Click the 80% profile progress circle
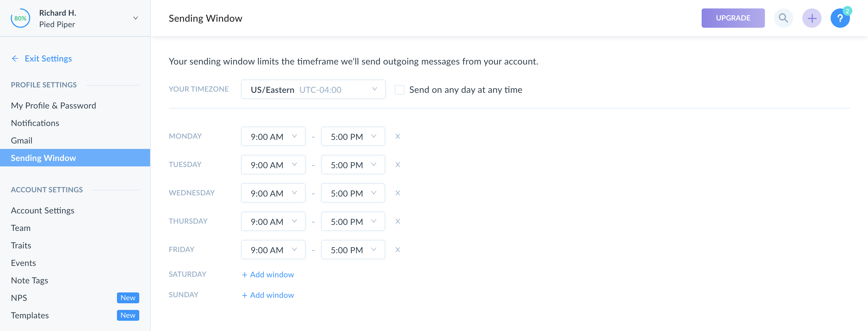This screenshot has height=331, width=868. pos(20,18)
